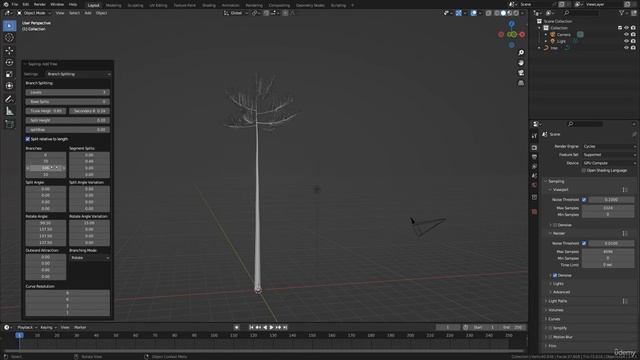Activate the Transform tool
The width and height of the screenshot is (640, 360).
tap(9, 86)
